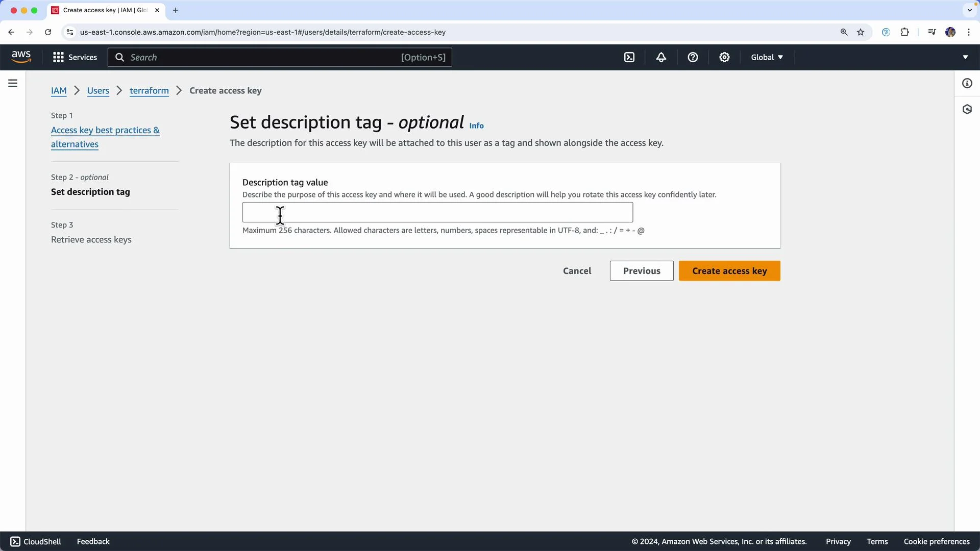The image size is (980, 551).
Task: Open the browser extensions puzzle icon
Action: pos(904,32)
